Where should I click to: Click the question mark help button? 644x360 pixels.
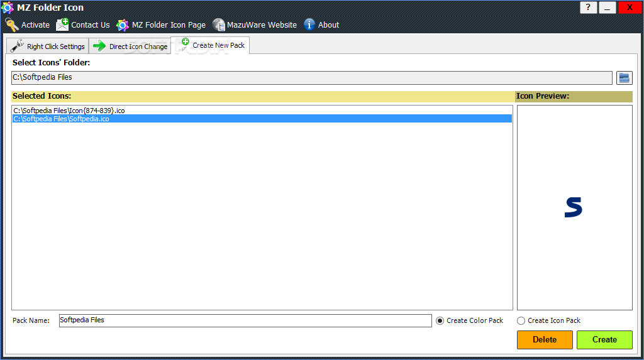click(x=588, y=8)
